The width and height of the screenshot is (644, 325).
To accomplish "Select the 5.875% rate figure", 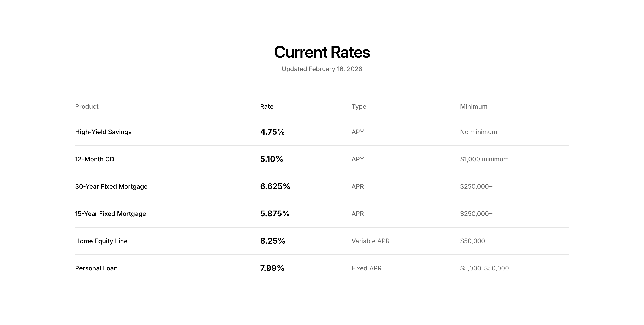I will click(x=275, y=213).
